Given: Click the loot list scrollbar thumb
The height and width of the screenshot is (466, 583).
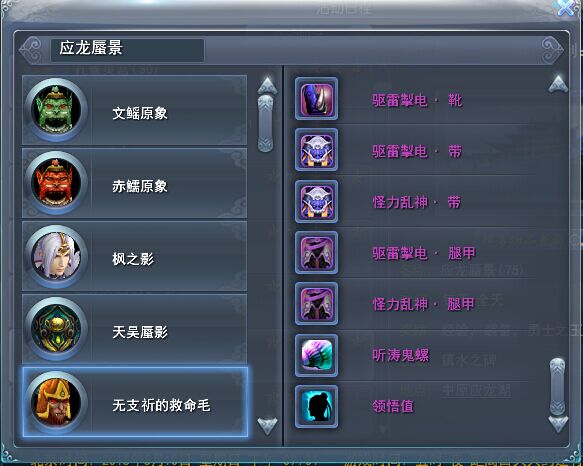Looking at the screenshot, I should point(557,387).
